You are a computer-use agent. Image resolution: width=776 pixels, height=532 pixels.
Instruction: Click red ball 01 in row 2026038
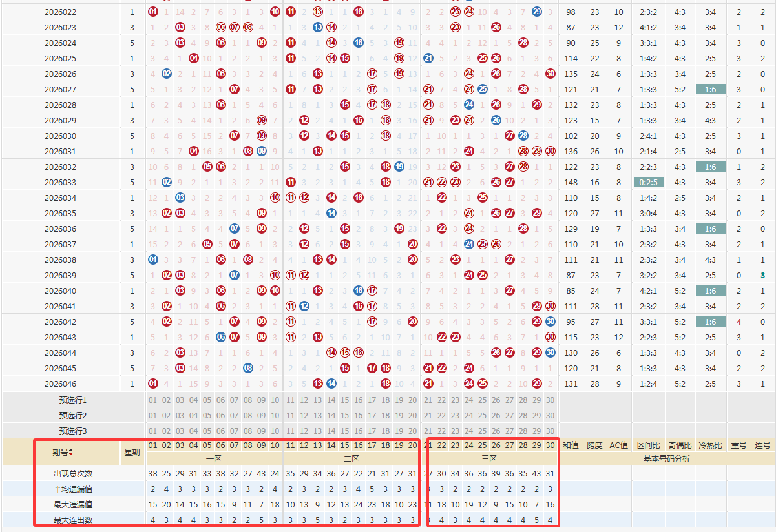click(x=153, y=260)
